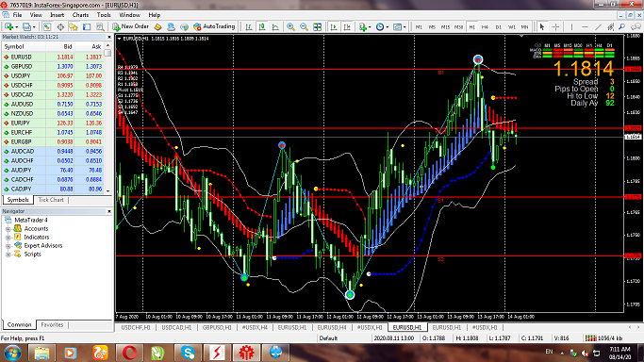644x362 pixels.
Task: Close the Navigator panel
Action: tap(109, 211)
